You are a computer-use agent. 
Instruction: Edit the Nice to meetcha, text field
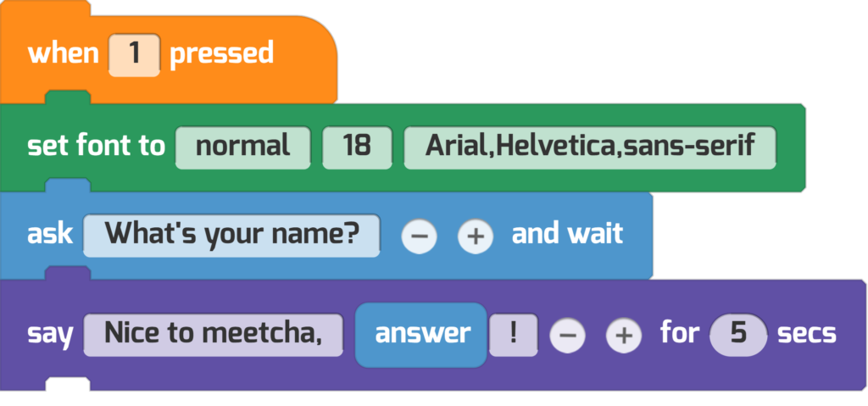pos(213,335)
